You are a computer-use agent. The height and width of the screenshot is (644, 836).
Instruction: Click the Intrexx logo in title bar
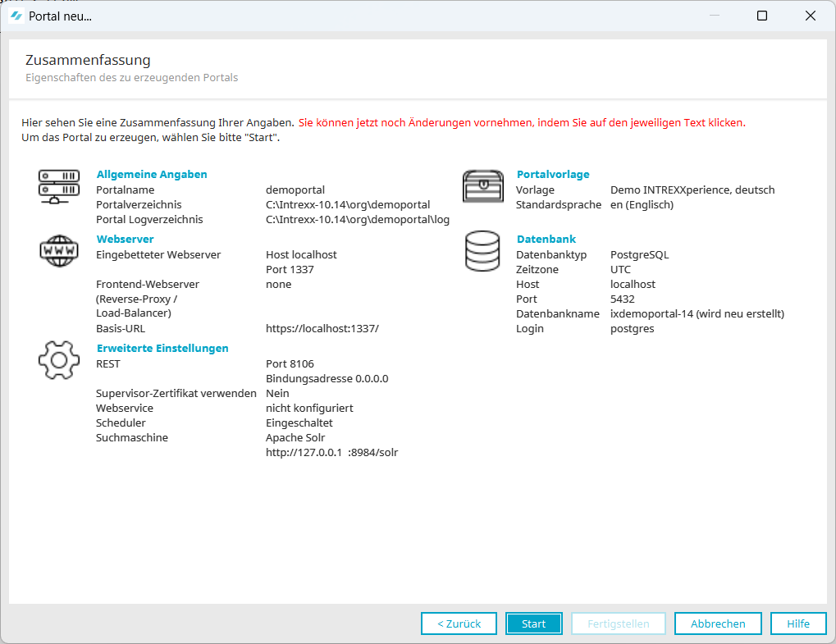(x=16, y=16)
